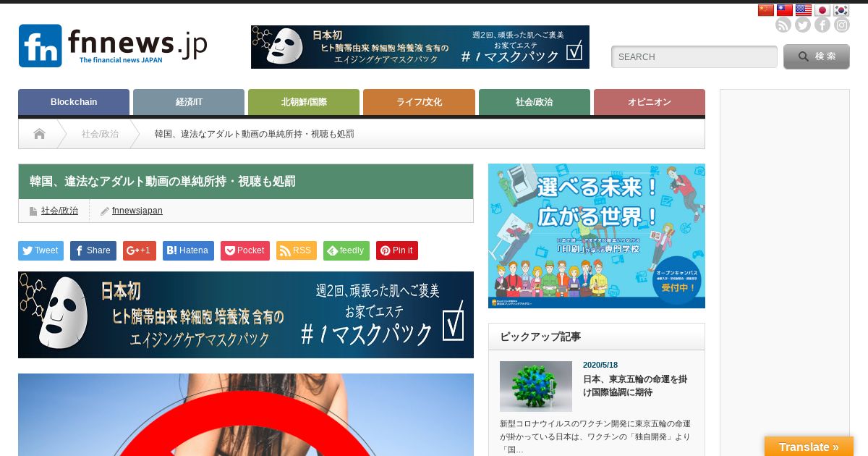The height and width of the screenshot is (456, 868).
Task: Open the ライフ/文化 menu tab
Action: pyautogui.click(x=419, y=102)
